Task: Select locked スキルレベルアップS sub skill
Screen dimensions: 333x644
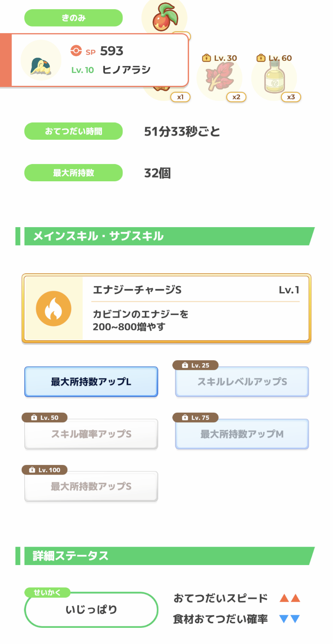Action: point(242,381)
